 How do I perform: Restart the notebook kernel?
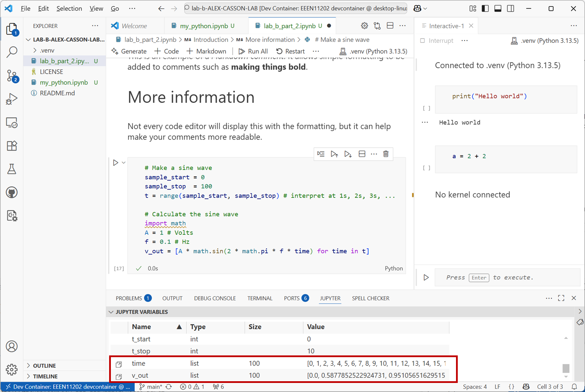(290, 51)
